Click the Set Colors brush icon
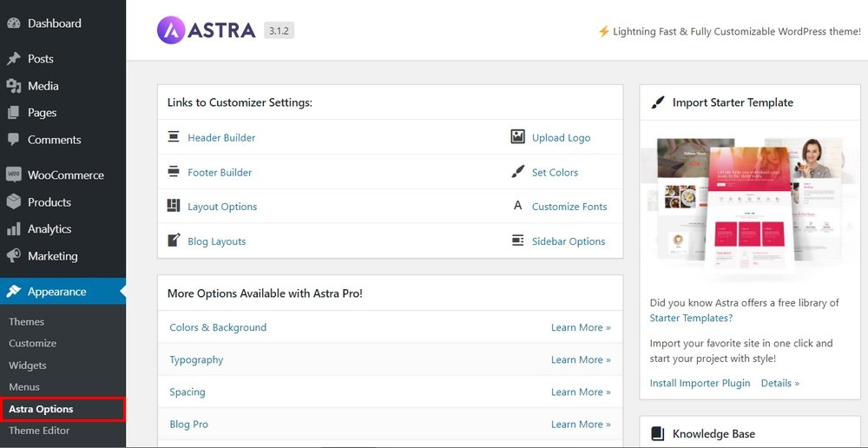Screen dimensions: 868x448 (x=518, y=172)
